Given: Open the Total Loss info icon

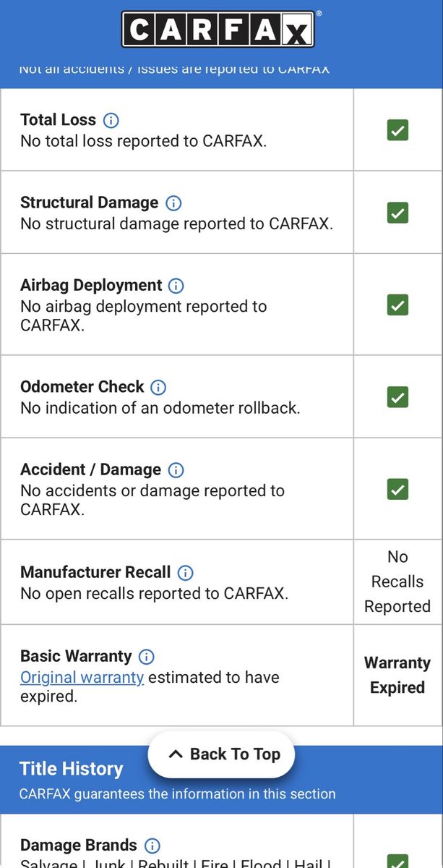Looking at the screenshot, I should point(111,120).
